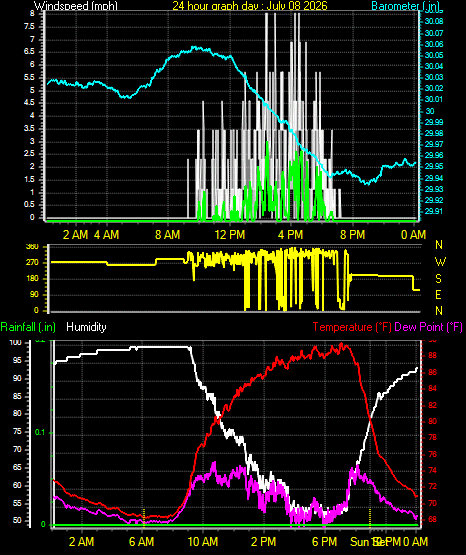Click the "24 hour graph day : July 08 2026" title

click(250, 6)
